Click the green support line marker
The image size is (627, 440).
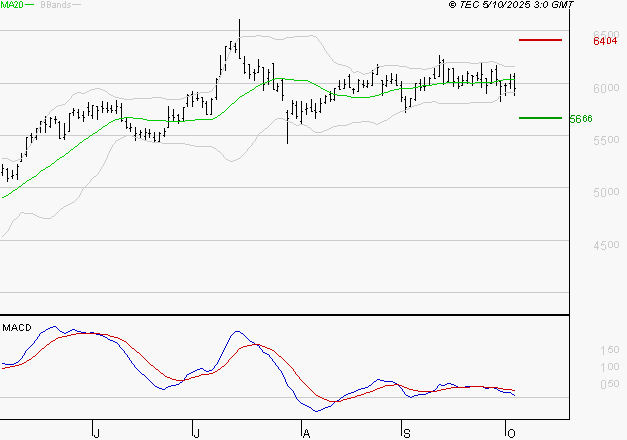(x=540, y=117)
